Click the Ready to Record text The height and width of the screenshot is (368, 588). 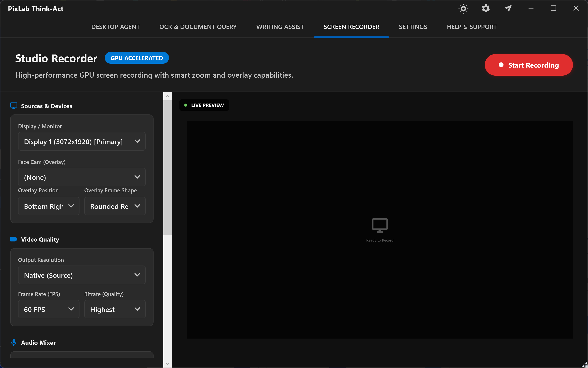tap(380, 240)
